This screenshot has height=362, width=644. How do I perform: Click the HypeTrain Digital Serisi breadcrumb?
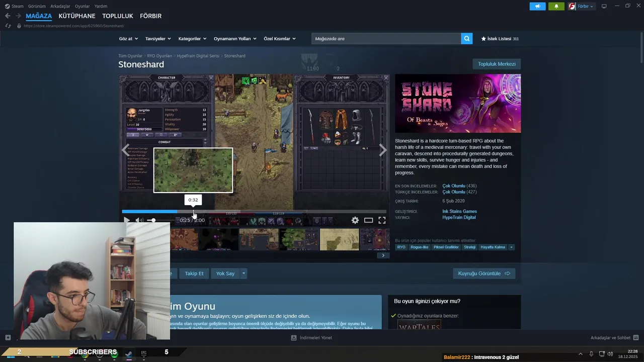point(198,56)
